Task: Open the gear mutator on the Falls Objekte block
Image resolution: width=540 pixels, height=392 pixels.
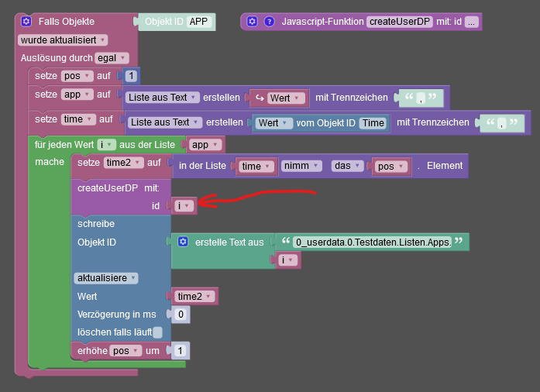Action: [x=26, y=22]
